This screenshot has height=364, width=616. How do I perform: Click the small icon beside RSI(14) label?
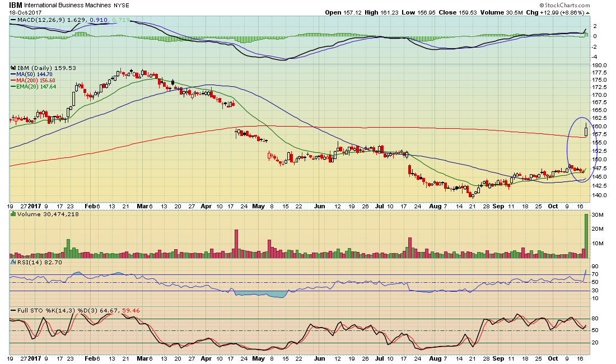pos(13,262)
